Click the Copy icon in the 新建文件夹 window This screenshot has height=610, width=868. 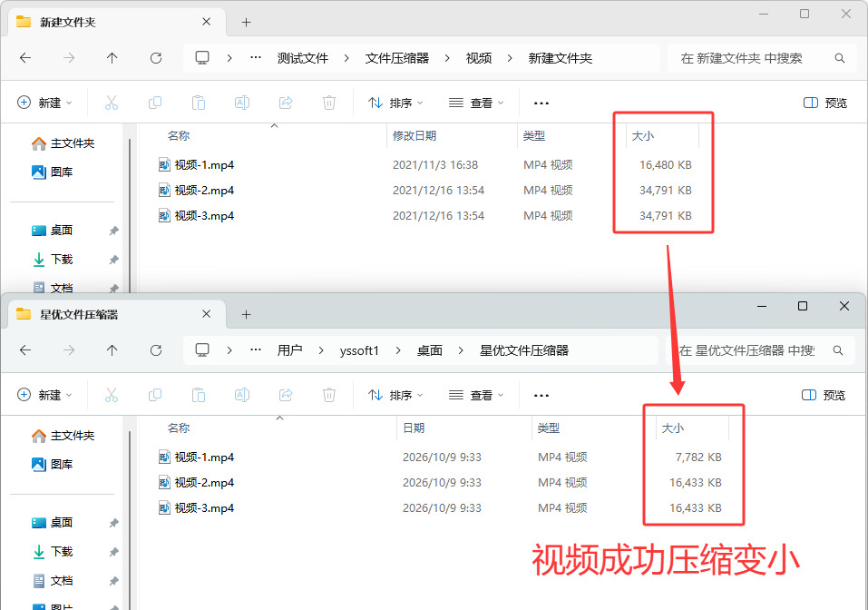[x=155, y=103]
